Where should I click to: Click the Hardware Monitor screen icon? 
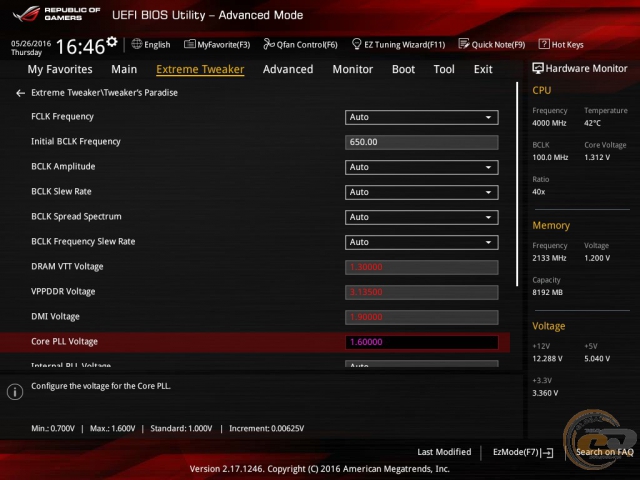coord(538,69)
